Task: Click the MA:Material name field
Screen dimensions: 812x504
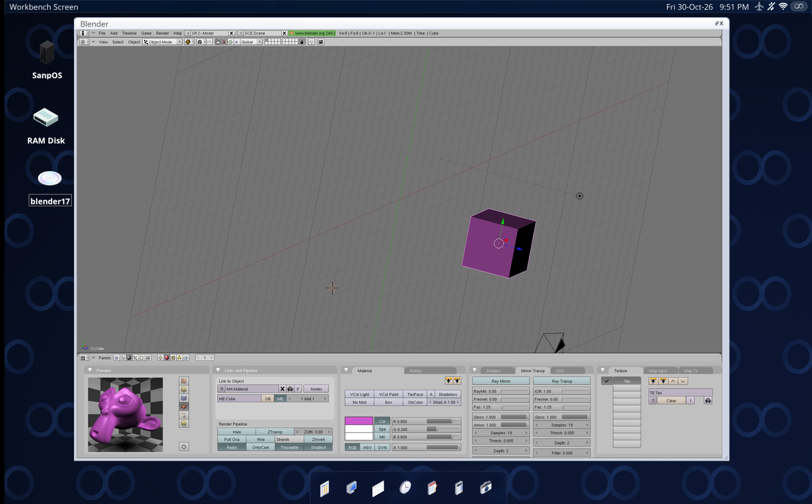Action: [x=252, y=389]
